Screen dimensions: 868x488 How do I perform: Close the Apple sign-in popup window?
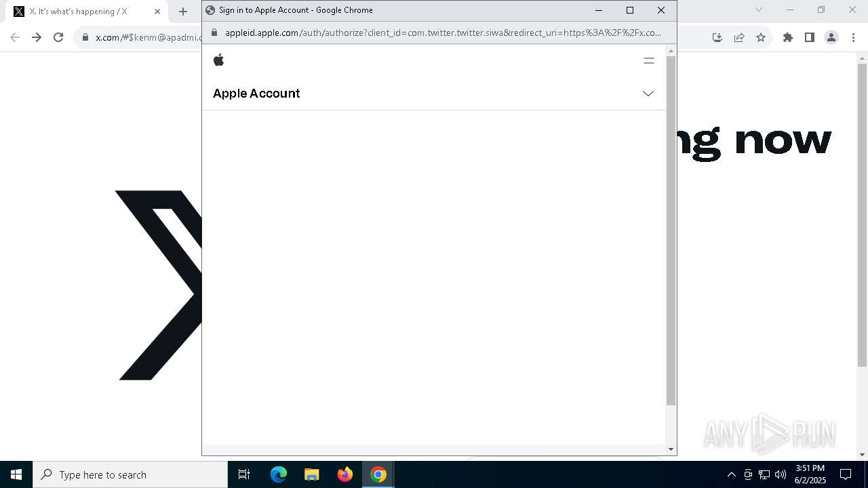[661, 10]
